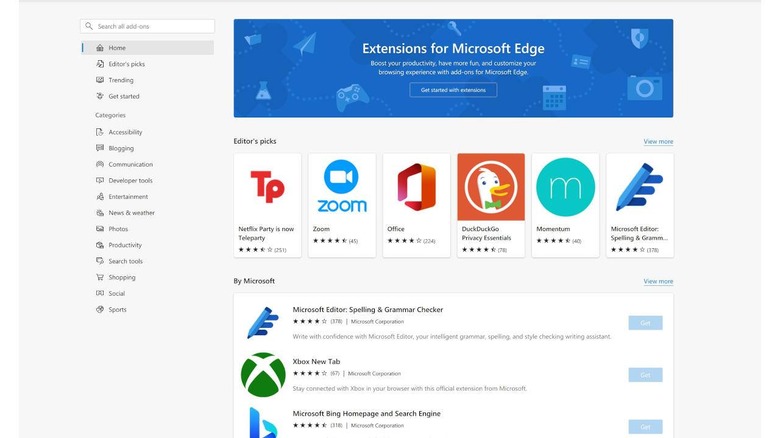Open the Microsoft Editor icon in Editor's picks

640,188
